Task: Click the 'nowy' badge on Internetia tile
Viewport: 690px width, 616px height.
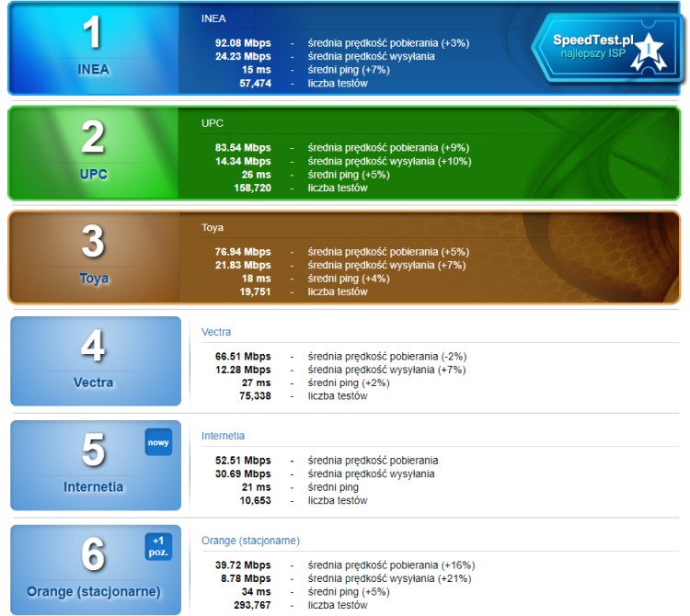Action: 158,442
